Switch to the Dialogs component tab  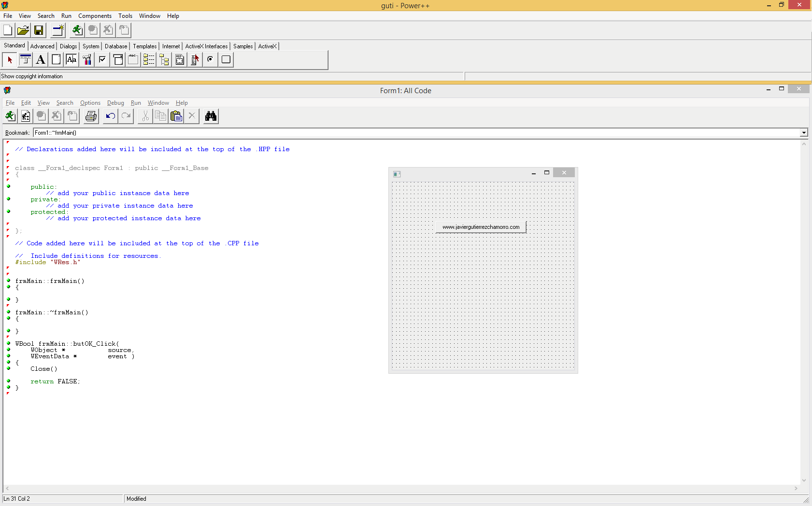coord(68,46)
